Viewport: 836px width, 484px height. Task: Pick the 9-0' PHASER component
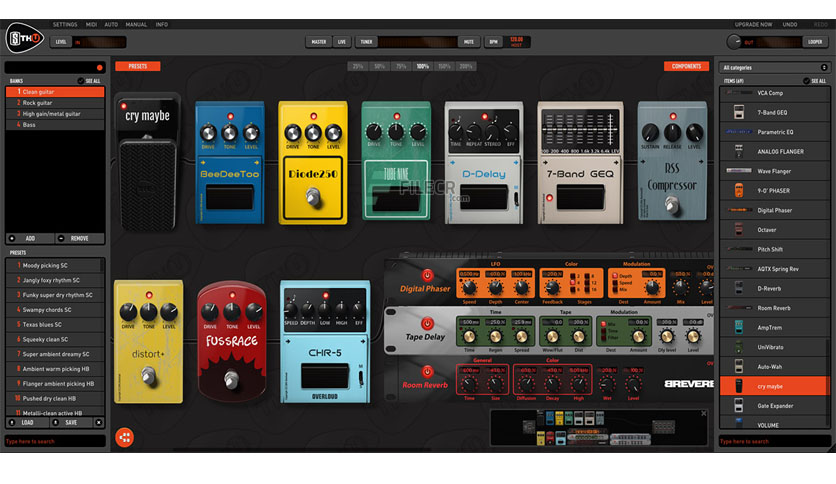click(x=774, y=191)
